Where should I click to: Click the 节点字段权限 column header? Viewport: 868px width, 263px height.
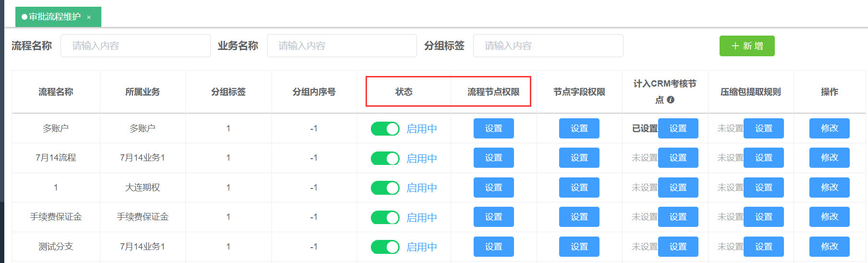[579, 92]
